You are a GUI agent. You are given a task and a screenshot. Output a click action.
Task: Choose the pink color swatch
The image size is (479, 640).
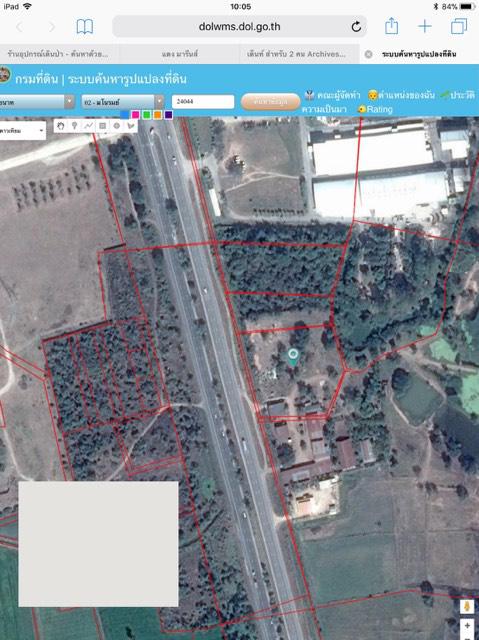pos(135,115)
